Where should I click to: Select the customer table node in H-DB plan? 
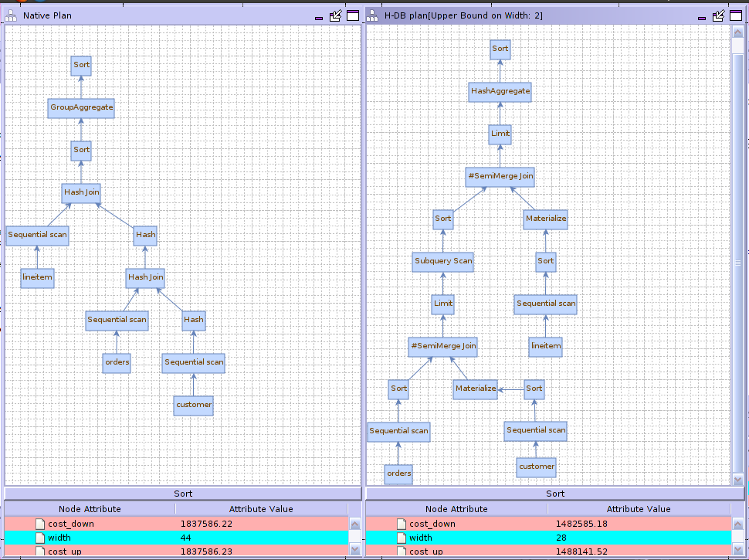tap(536, 467)
